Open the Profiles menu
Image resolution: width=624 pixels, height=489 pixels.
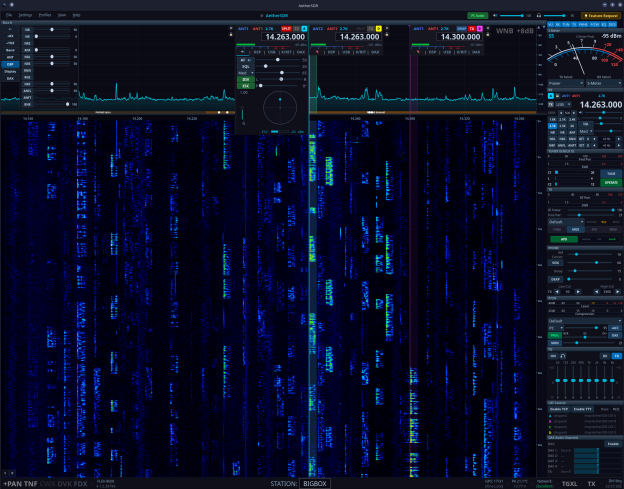click(45, 15)
